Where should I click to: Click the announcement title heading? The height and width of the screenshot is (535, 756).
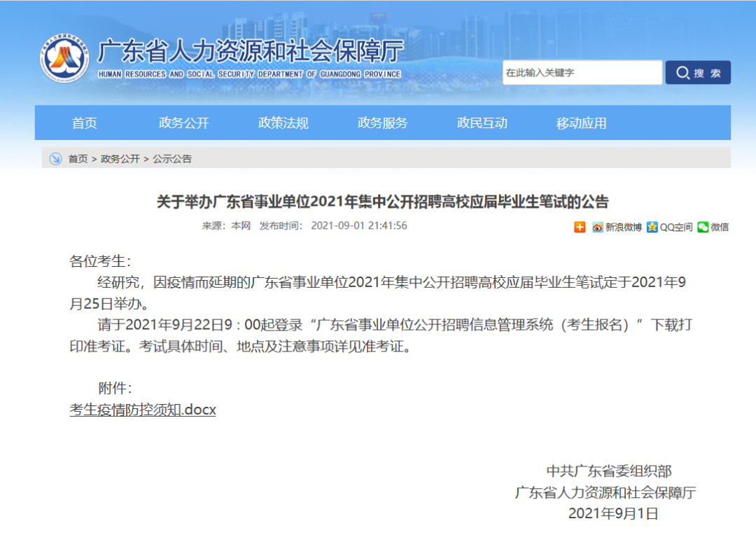(x=382, y=202)
